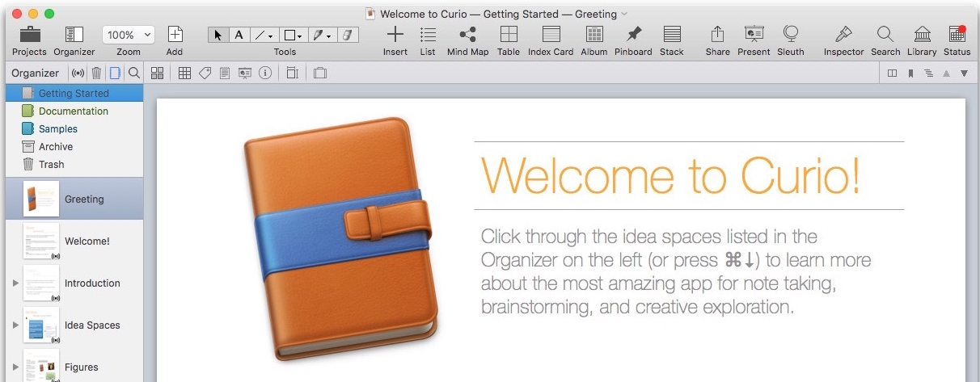This screenshot has width=980, height=382.
Task: Click the trash icon in Organizer header
Action: (x=96, y=73)
